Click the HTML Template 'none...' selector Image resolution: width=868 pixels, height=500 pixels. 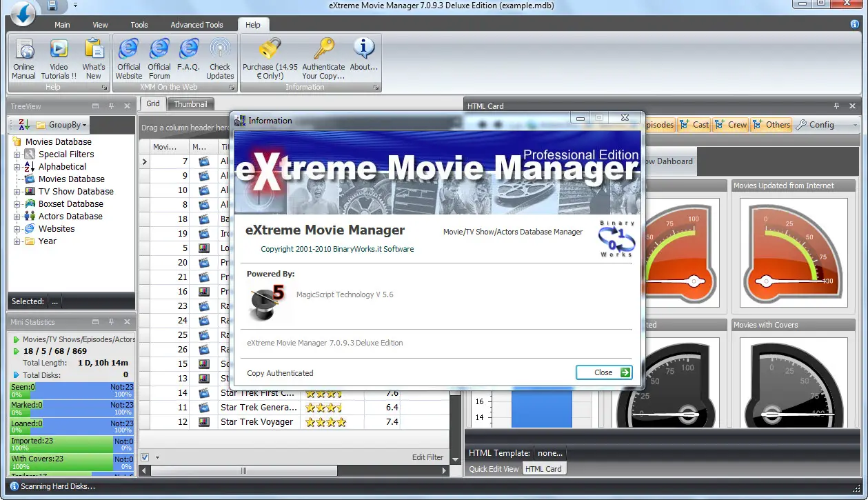tap(551, 453)
